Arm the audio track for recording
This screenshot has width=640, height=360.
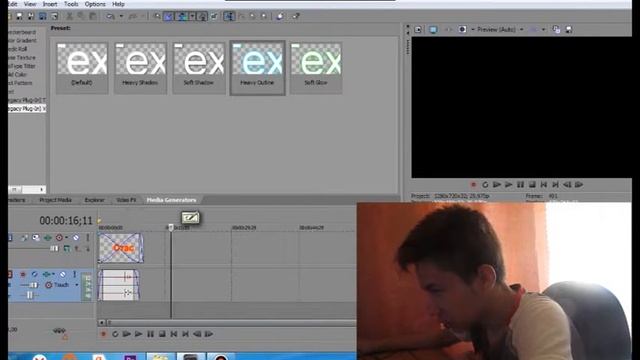[x=23, y=274]
